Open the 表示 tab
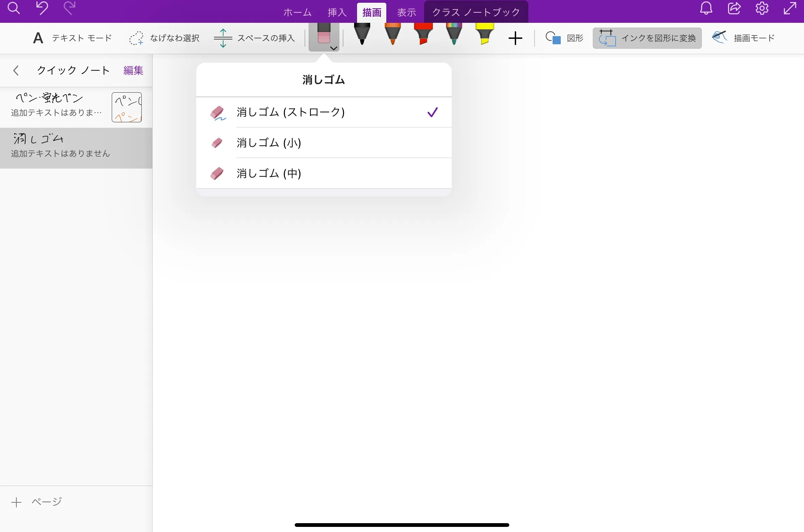804x532 pixels. point(406,12)
